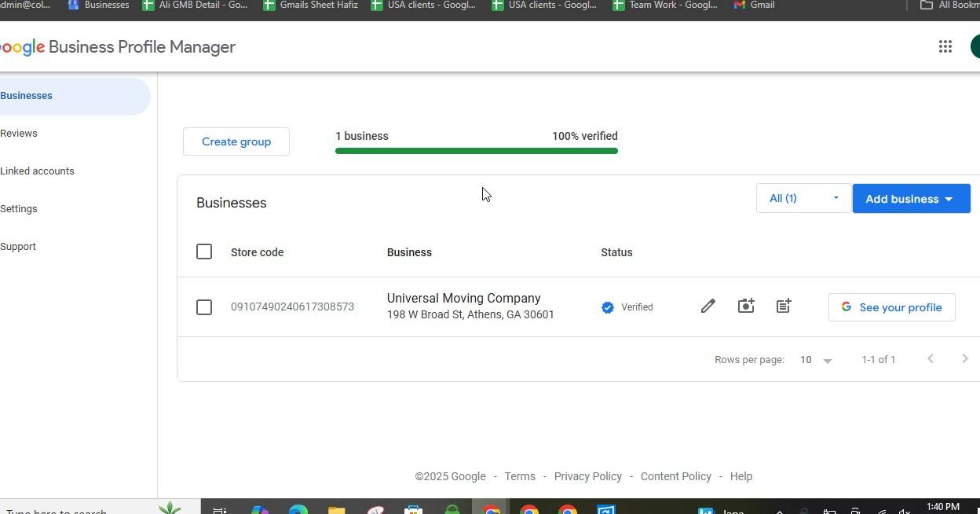The image size is (980, 514).
Task: Go to the next page arrow
Action: tap(965, 359)
